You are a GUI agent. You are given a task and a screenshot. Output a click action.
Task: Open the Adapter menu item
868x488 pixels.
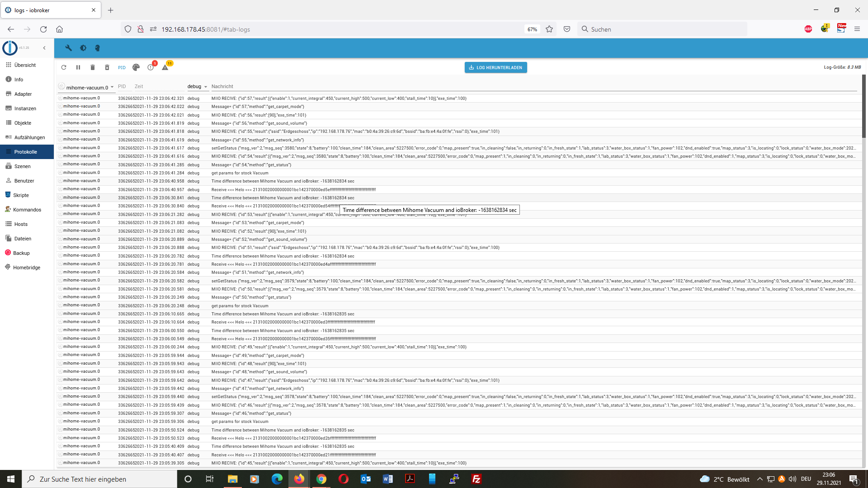[x=23, y=94]
